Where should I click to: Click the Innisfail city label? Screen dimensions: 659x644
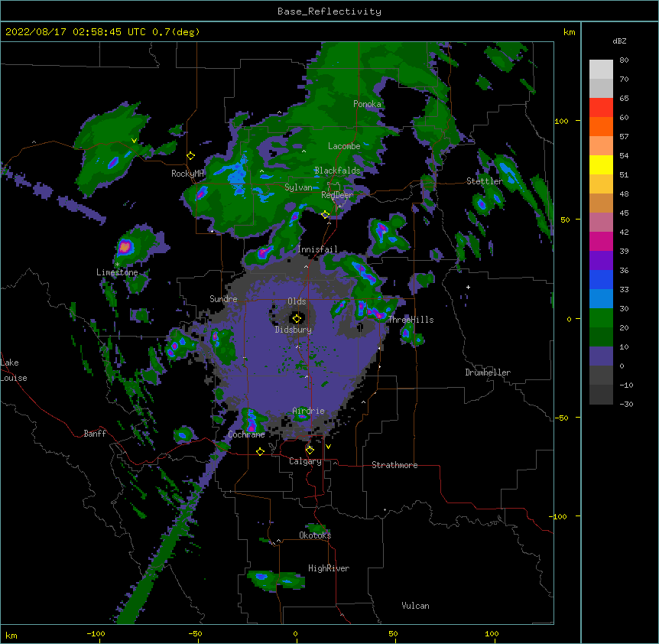click(317, 249)
